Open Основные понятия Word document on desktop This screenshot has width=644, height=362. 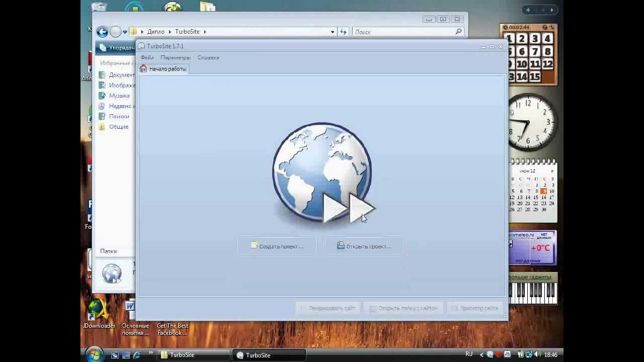coord(135,318)
